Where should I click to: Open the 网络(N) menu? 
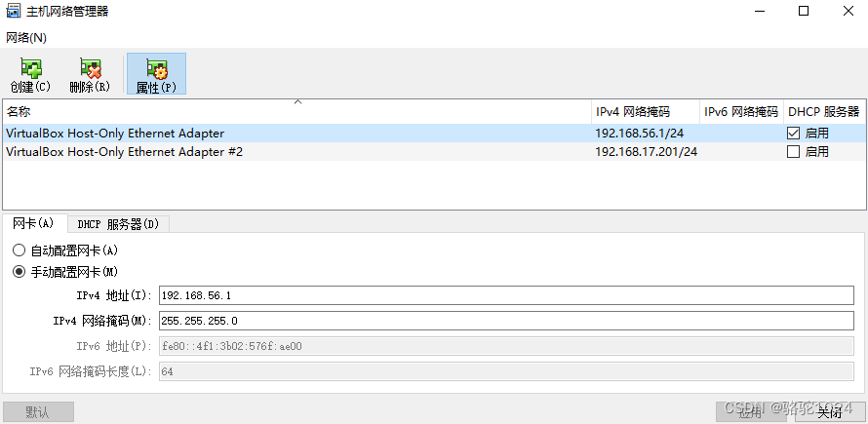point(26,38)
